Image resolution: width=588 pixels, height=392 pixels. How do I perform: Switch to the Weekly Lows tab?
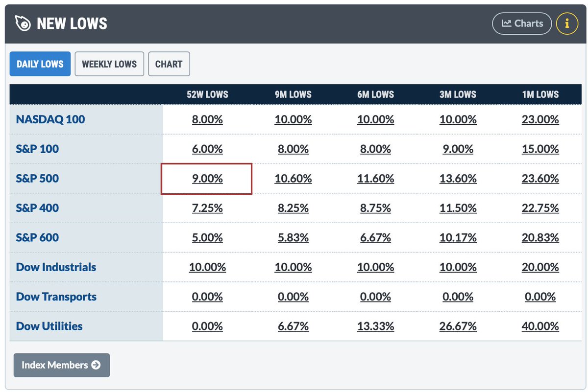click(109, 64)
